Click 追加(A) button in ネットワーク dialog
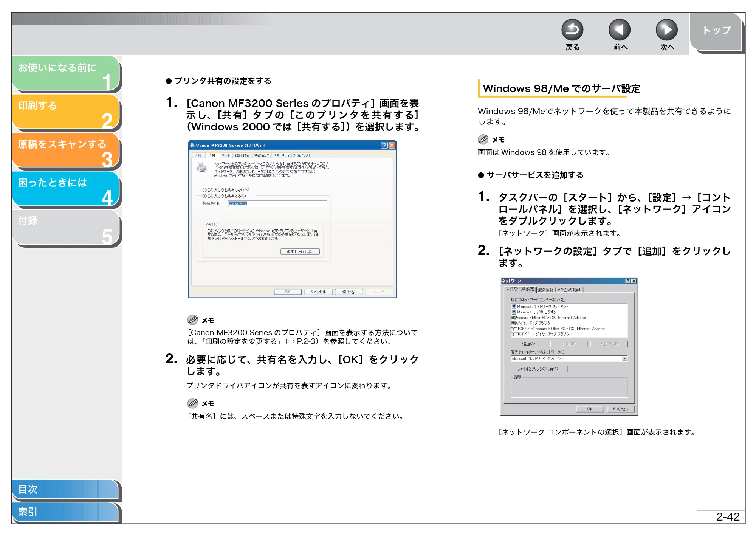The width and height of the screenshot is (756, 535). (x=529, y=344)
